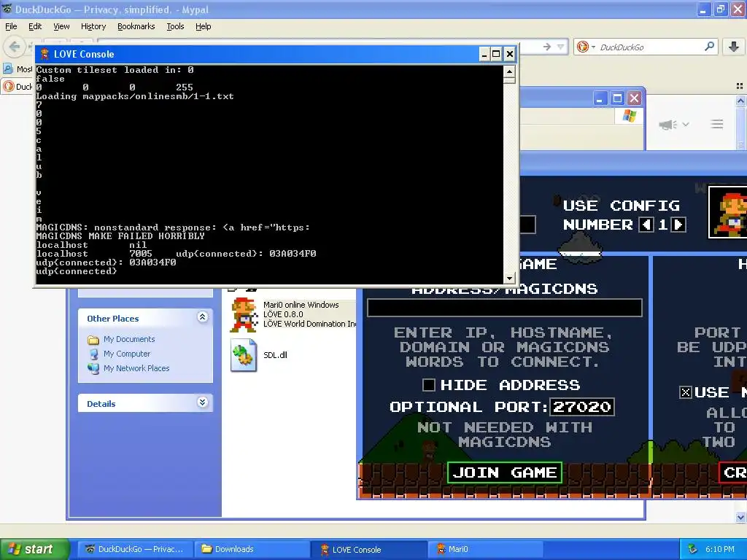Click the My Computer icon
Screen dimensions: 747x560
(x=93, y=354)
